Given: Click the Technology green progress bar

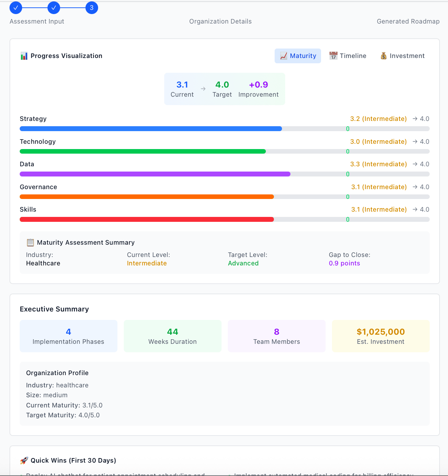Looking at the screenshot, I should pos(143,152).
